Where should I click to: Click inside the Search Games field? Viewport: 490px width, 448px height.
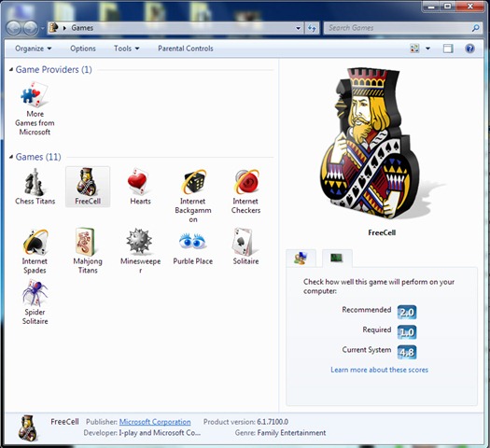[399, 28]
